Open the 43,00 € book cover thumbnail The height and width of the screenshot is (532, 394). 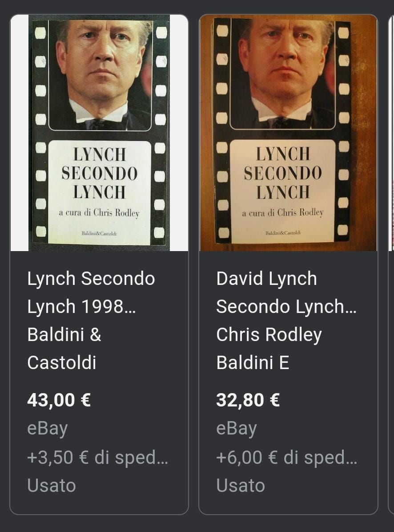pos(99,133)
